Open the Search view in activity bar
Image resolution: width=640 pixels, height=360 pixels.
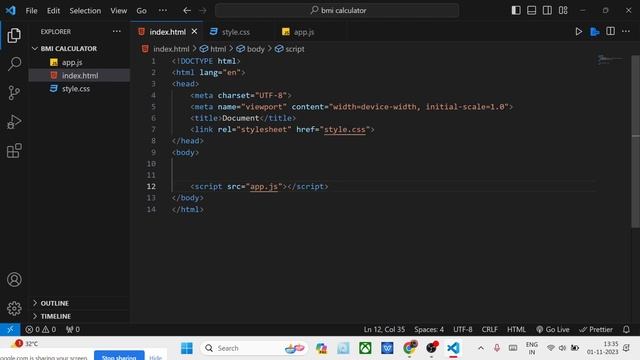14,64
